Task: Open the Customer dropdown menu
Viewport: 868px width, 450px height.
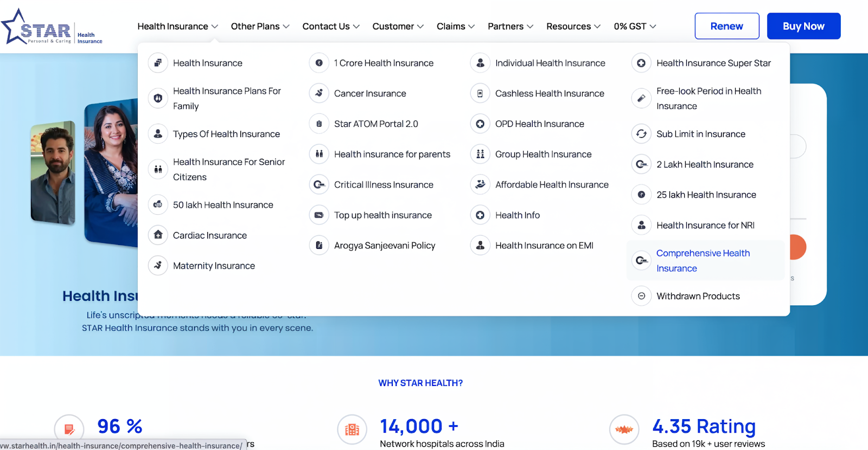Action: (398, 26)
